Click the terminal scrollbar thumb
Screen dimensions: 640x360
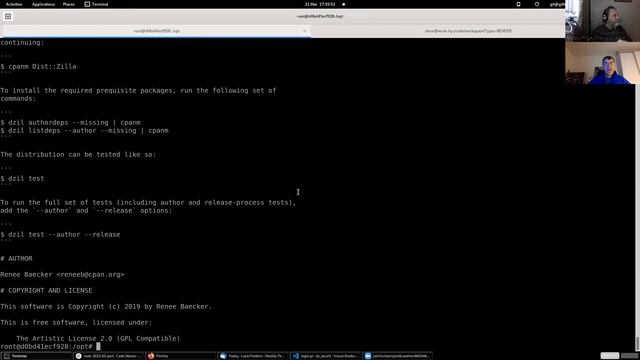pos(637,344)
